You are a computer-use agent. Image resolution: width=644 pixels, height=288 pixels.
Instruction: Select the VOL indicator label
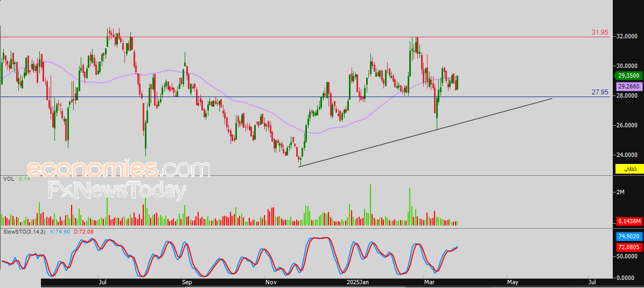click(8, 179)
